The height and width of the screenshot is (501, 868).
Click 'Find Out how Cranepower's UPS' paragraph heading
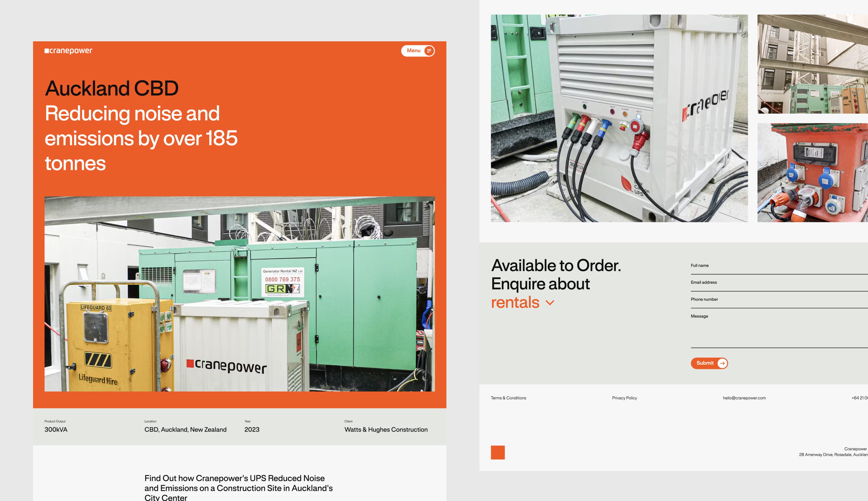pyautogui.click(x=238, y=488)
